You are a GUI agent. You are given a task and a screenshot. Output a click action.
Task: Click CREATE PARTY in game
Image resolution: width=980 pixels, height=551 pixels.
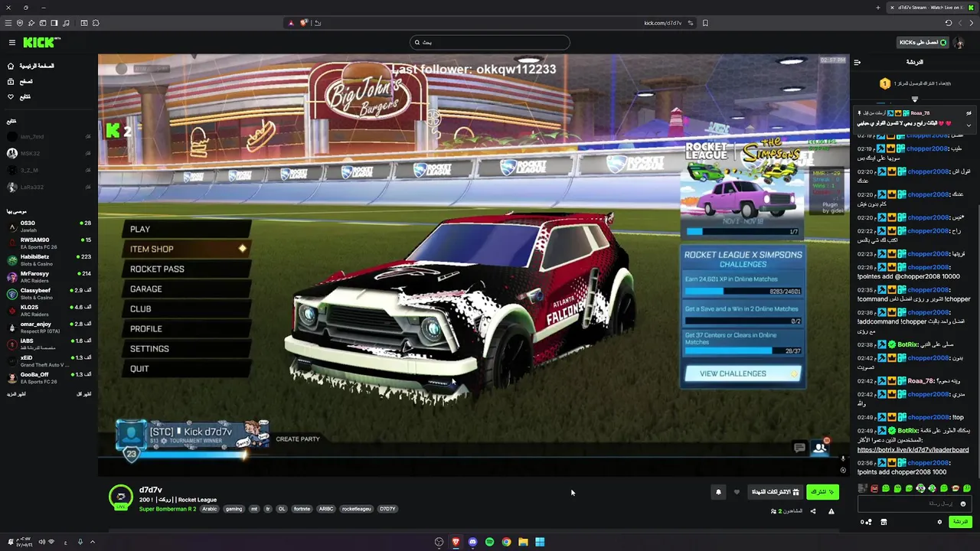pyautogui.click(x=298, y=439)
